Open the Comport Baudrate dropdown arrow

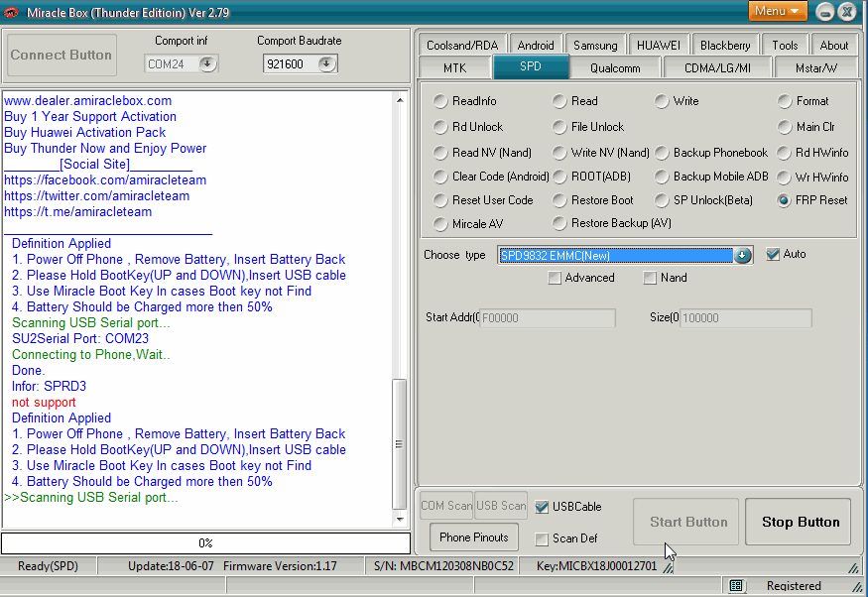326,64
